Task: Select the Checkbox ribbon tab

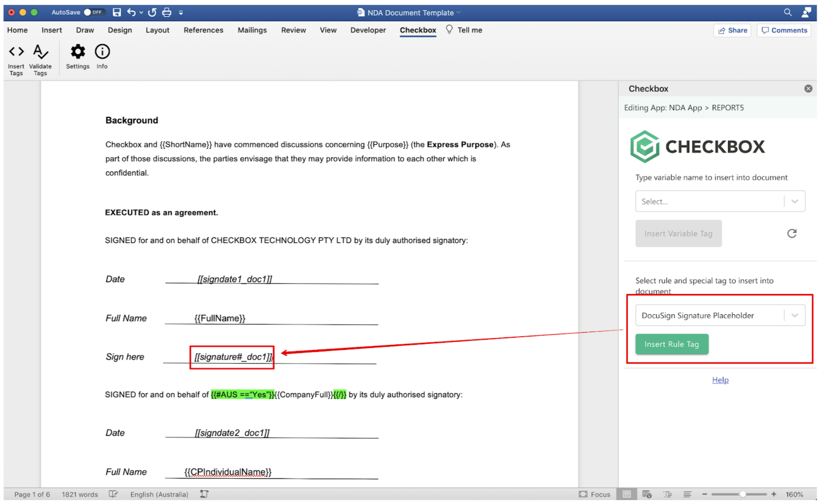Action: pyautogui.click(x=418, y=30)
